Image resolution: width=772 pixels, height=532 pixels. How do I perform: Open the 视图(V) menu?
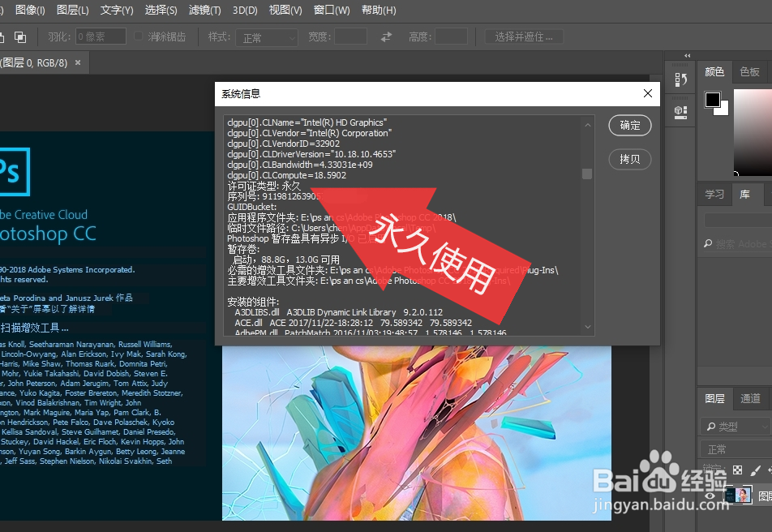click(285, 10)
